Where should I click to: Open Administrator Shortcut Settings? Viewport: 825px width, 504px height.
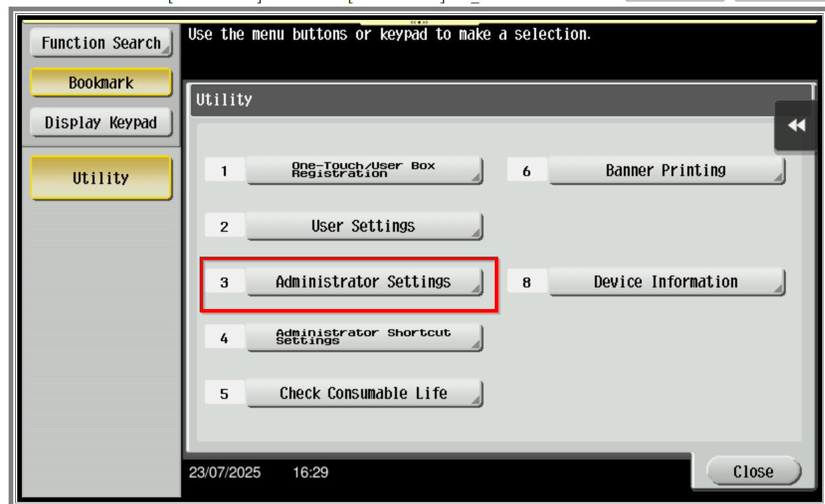tap(364, 338)
